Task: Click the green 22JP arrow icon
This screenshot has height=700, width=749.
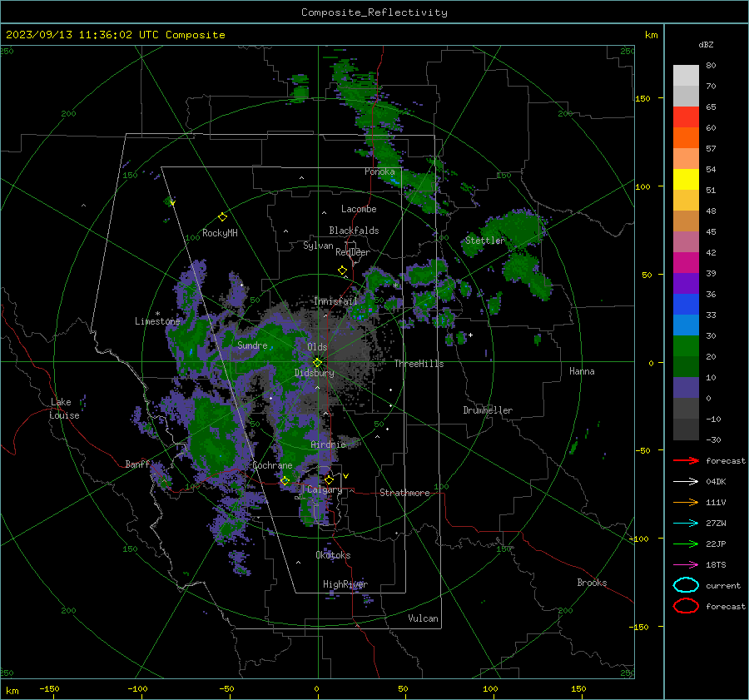Action: [686, 544]
